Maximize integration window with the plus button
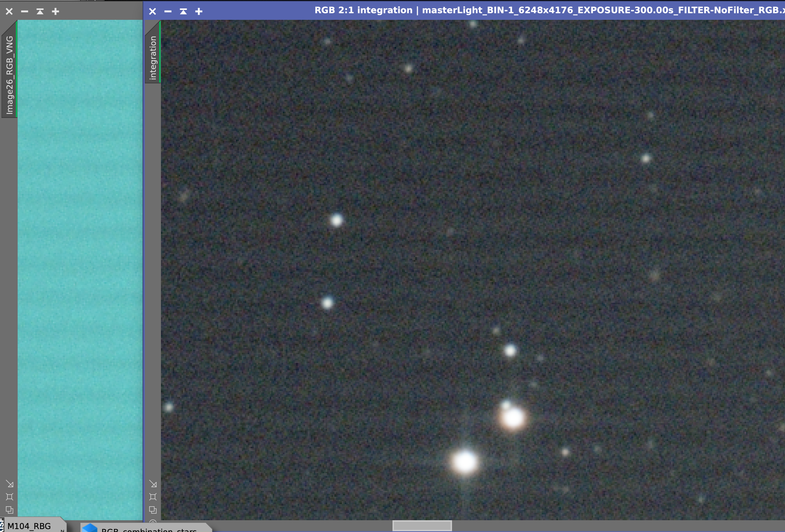 point(199,11)
